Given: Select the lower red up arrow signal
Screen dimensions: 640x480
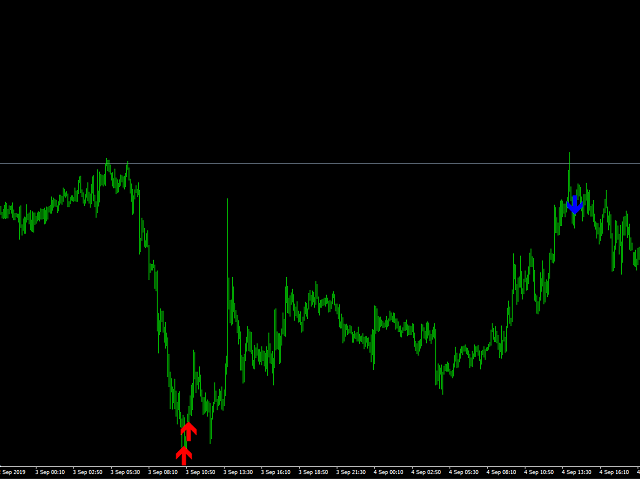Looking at the screenshot, I should [x=184, y=456].
